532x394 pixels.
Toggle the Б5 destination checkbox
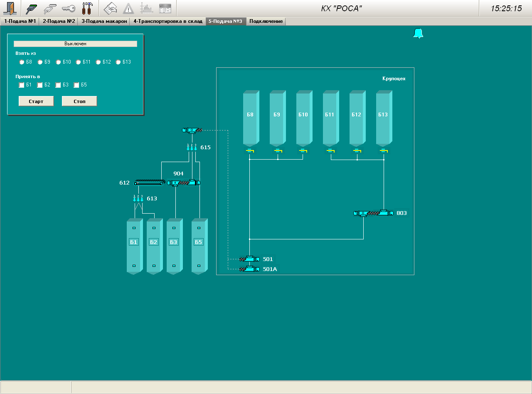(x=76, y=85)
